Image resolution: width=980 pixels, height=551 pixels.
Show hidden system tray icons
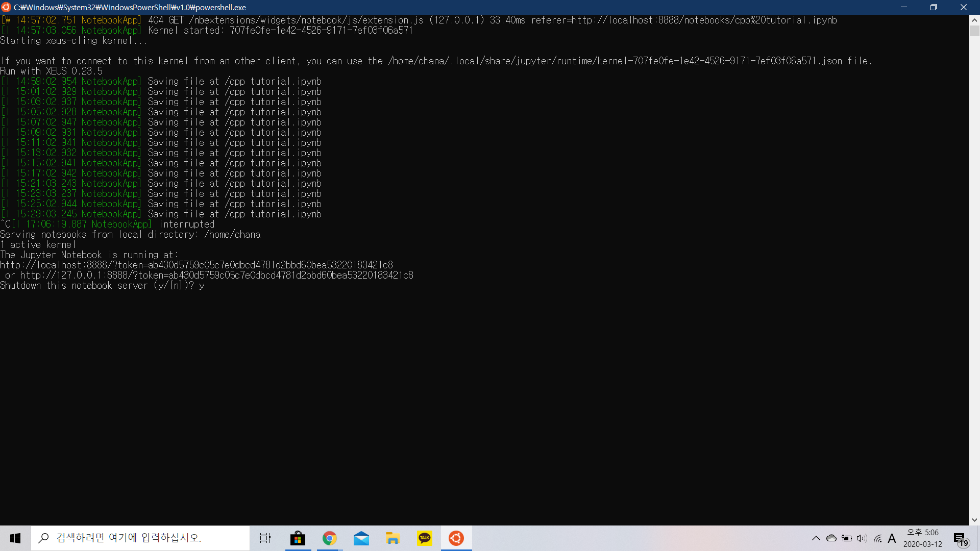coord(816,538)
